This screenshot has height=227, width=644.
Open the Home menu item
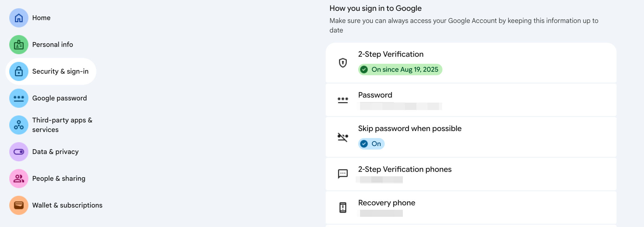click(41, 18)
